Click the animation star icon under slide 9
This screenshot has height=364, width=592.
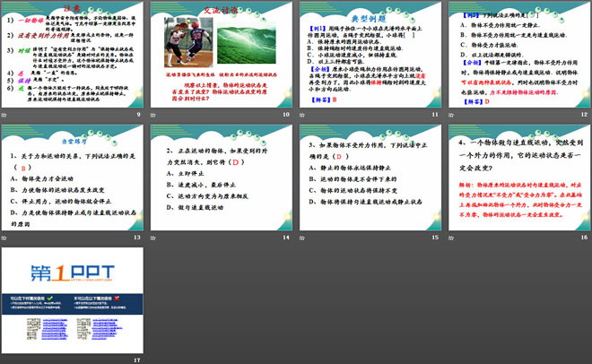[4, 115]
